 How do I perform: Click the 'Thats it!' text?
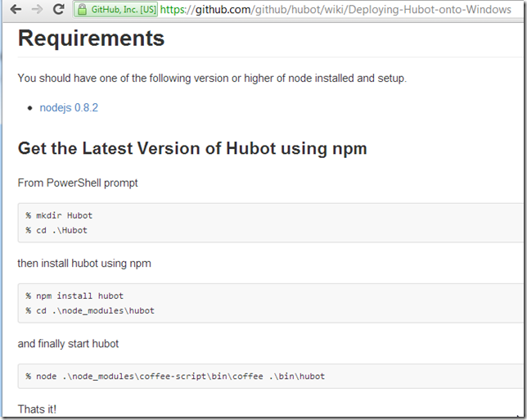(x=37, y=409)
